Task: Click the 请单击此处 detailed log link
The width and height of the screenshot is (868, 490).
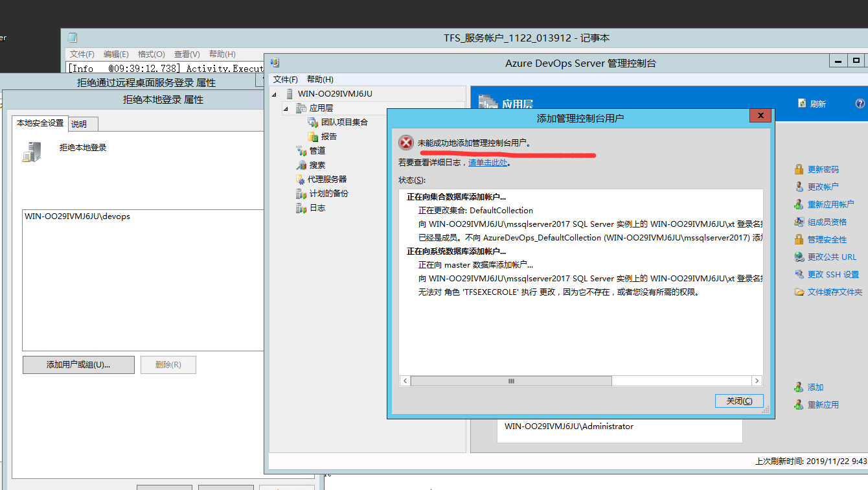Action: click(x=488, y=163)
